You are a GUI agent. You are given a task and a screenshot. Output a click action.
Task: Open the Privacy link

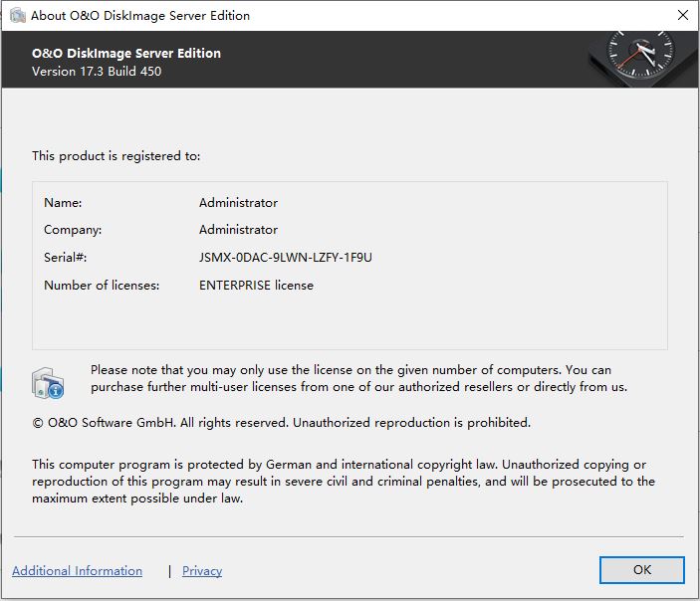(x=202, y=571)
